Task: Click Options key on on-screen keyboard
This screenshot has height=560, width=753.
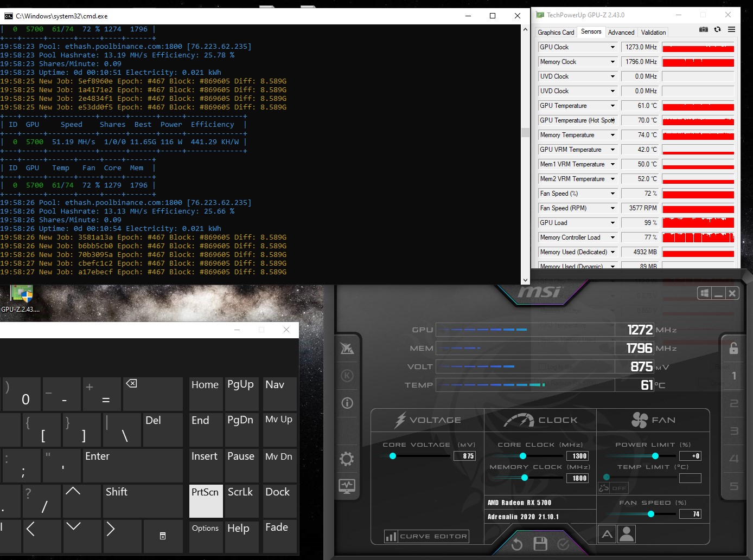Action: coord(206,536)
